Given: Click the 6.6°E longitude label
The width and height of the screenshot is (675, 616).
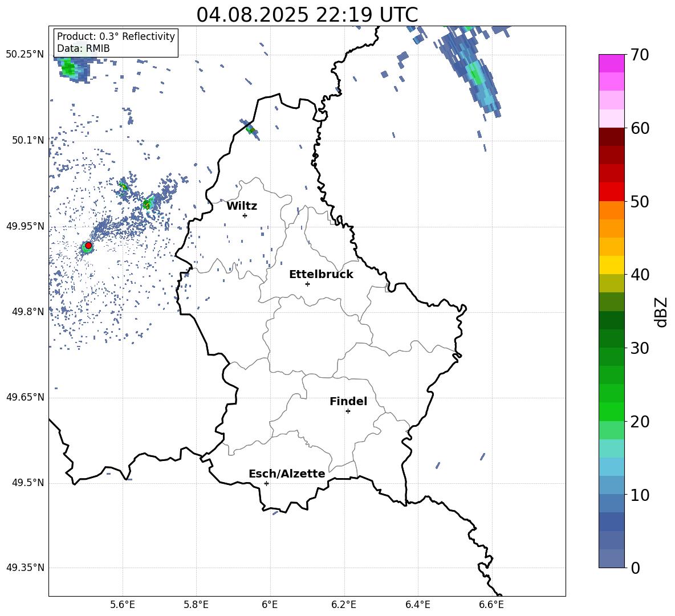Looking at the screenshot, I should [x=491, y=605].
